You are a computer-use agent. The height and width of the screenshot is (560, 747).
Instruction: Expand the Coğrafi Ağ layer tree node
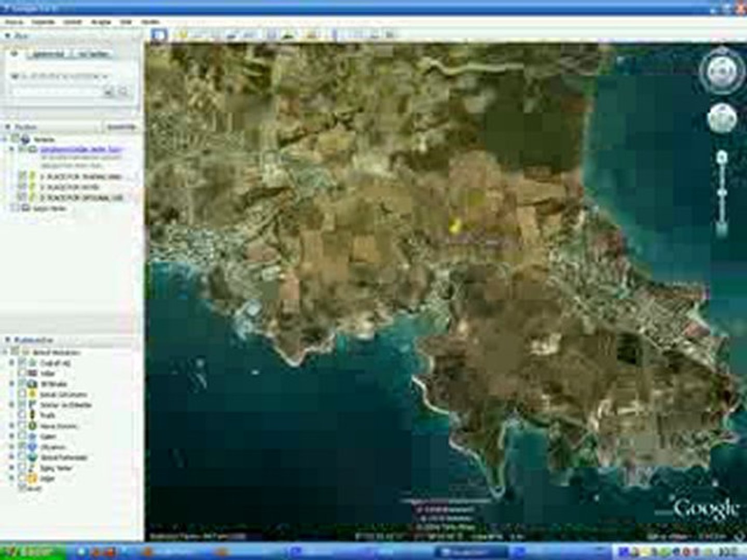[12, 362]
